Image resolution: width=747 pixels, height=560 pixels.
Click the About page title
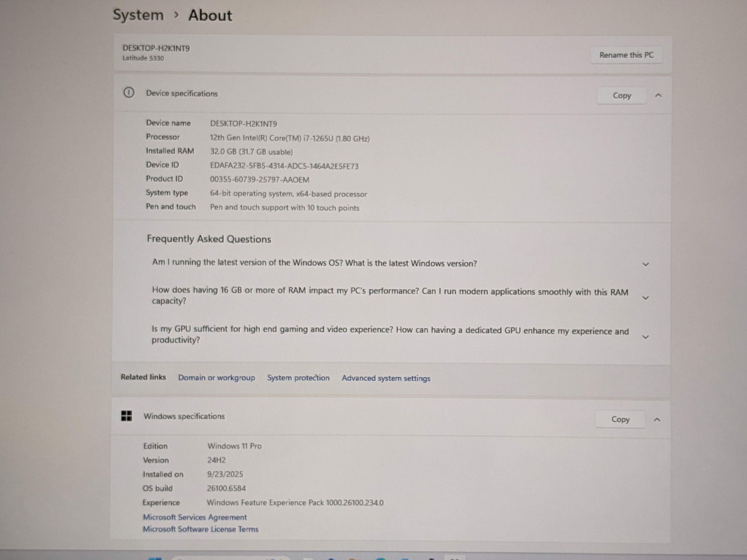210,15
